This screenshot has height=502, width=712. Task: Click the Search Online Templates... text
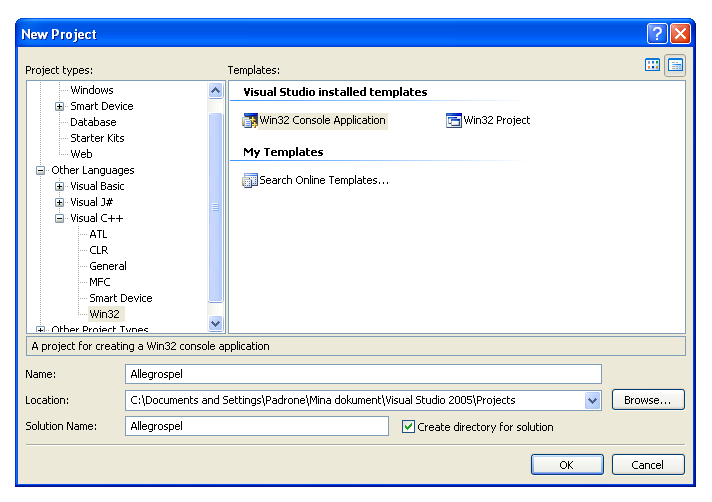(x=324, y=180)
